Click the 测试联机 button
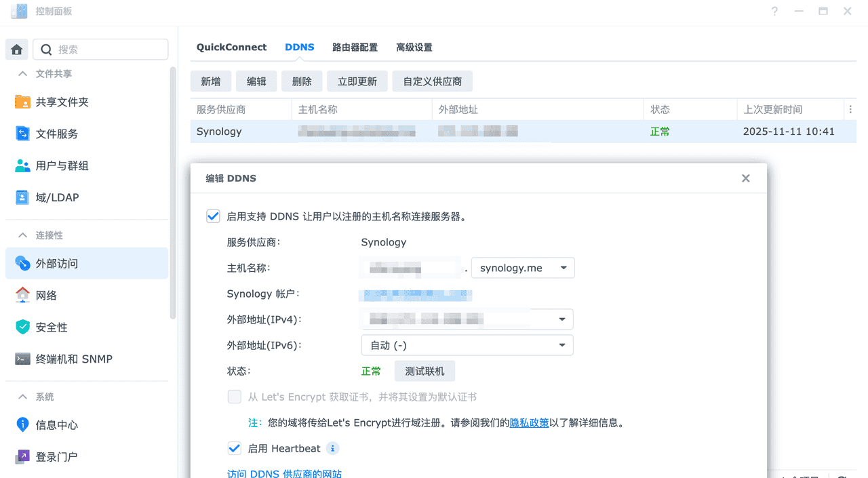This screenshot has height=478, width=868. (x=425, y=371)
